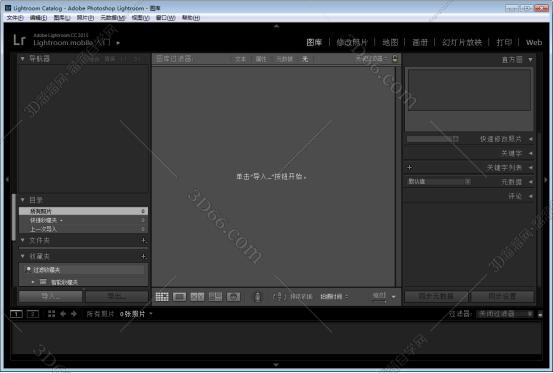Expand the 关键字列表 keyword list panel
This screenshot has width=553, height=373.
click(531, 168)
